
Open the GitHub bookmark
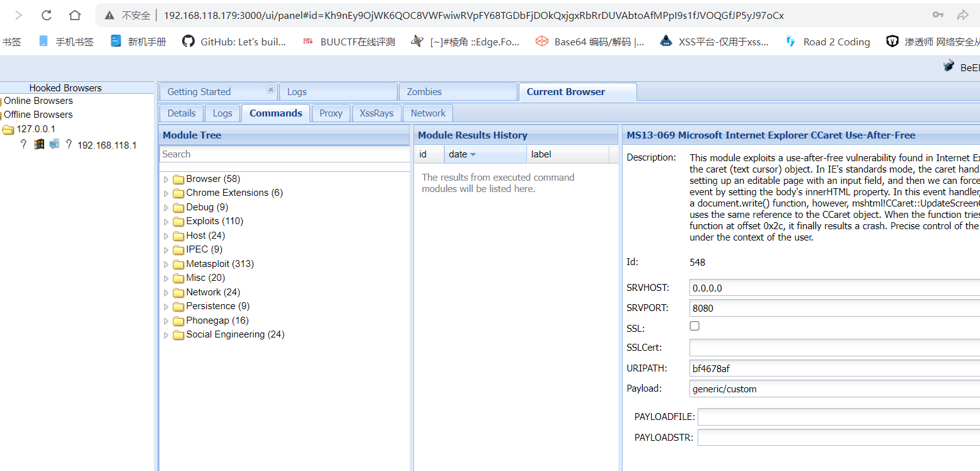click(x=234, y=42)
